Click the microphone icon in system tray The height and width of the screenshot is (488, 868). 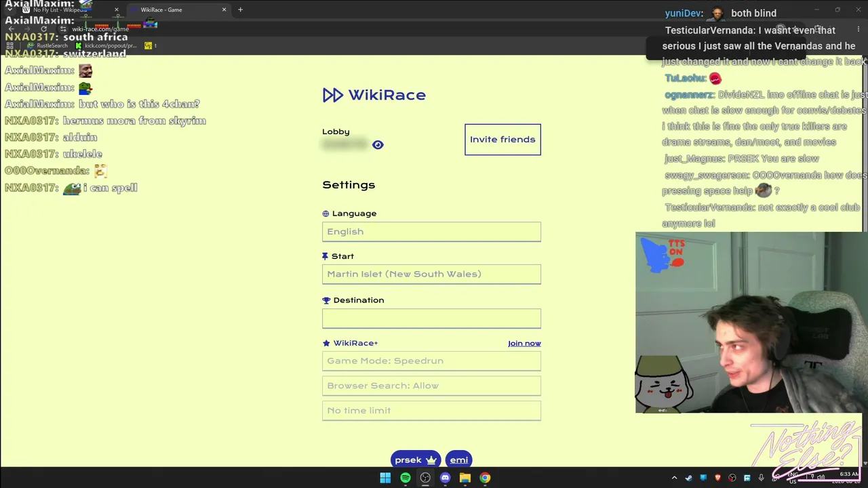(x=762, y=478)
